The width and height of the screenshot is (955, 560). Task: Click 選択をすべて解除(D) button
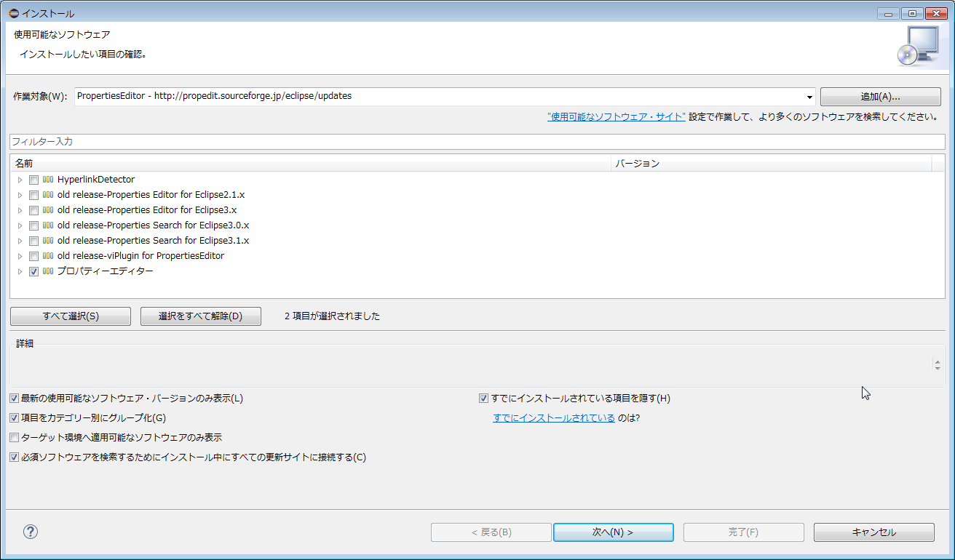click(x=201, y=316)
